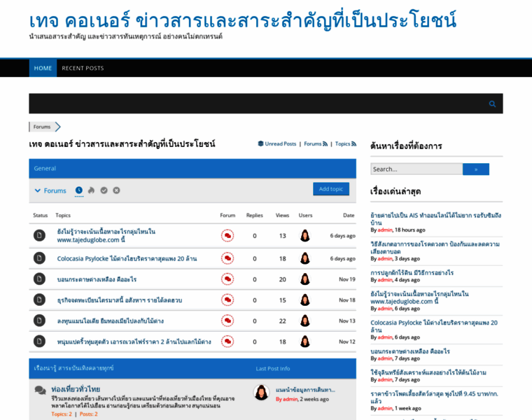Viewport: 532px width, 420px height.
Task: Click speech bubbles icon beside ท่องเที่ยวทั่วไทย forum
Action: tap(40, 390)
